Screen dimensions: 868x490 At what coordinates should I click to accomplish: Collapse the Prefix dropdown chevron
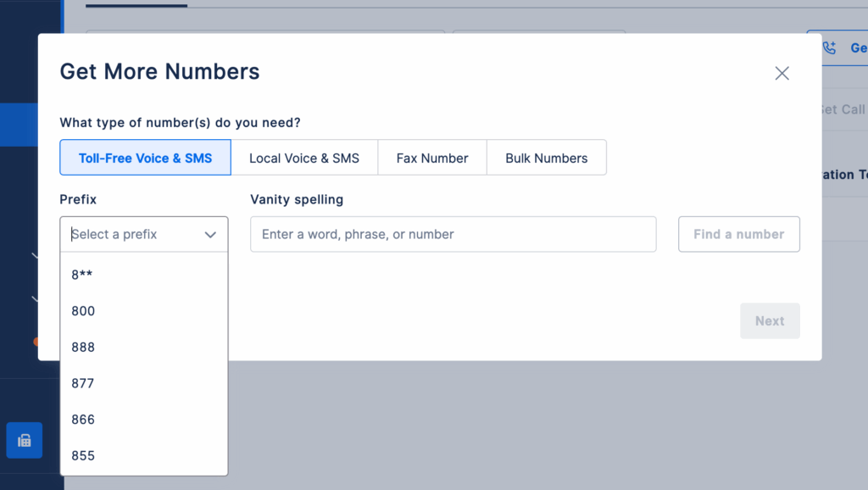click(x=210, y=235)
